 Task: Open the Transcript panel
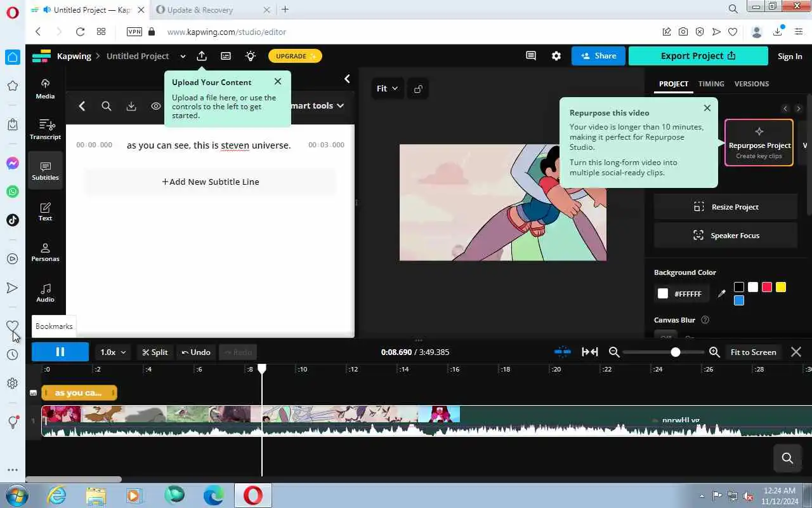(x=45, y=130)
